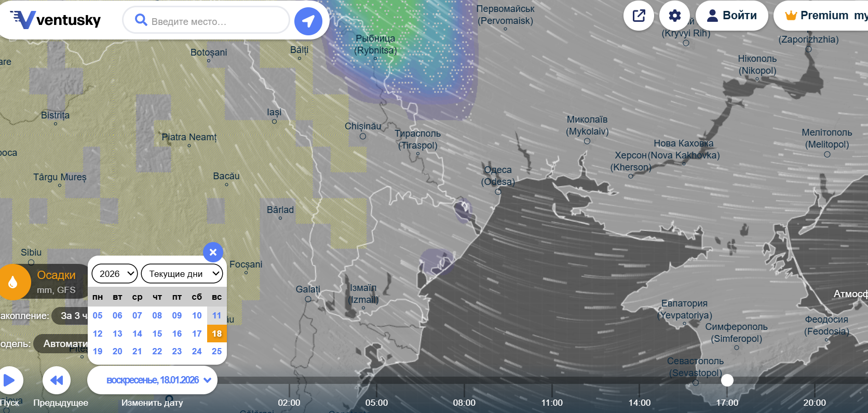Open the Текущие дни dropdown
The height and width of the screenshot is (413, 868).
(x=182, y=274)
